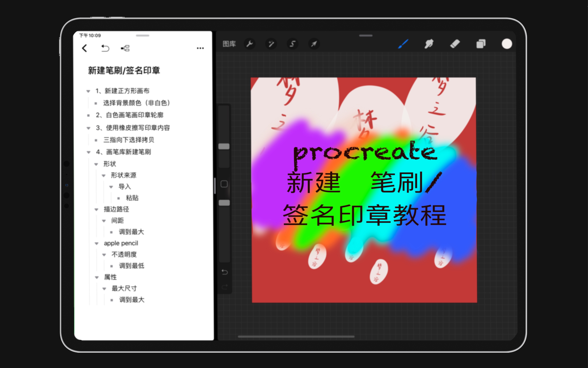Click the brush opacity slider handle

224,203
